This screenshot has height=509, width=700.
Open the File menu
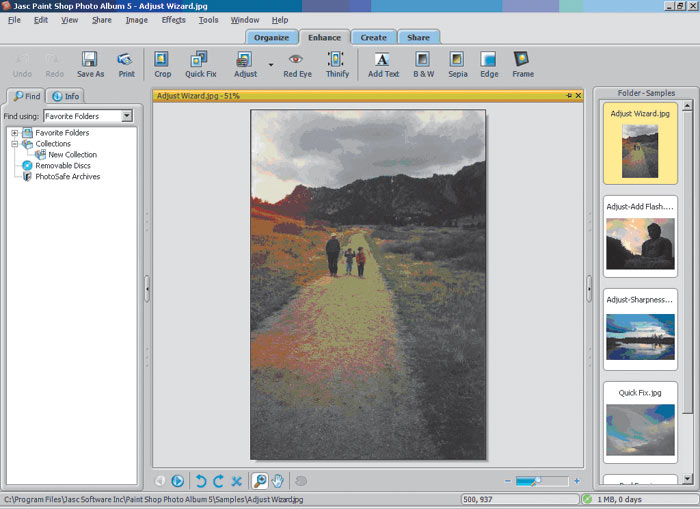(x=14, y=20)
